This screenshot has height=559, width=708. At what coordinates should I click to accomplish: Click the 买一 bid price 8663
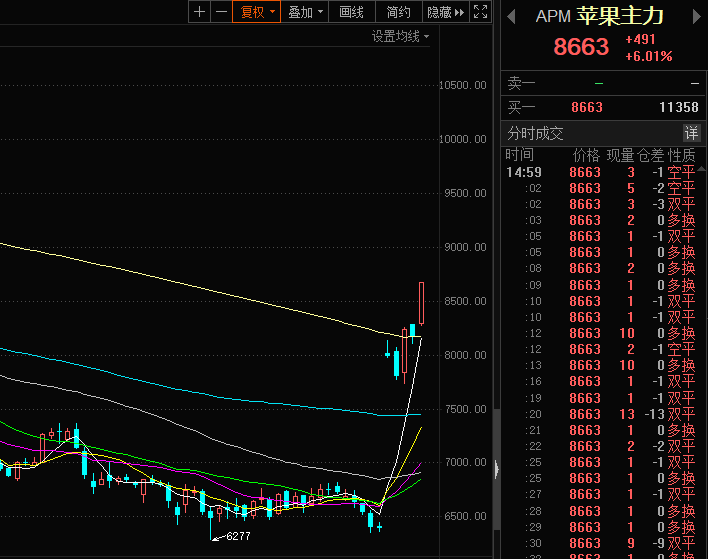point(586,107)
